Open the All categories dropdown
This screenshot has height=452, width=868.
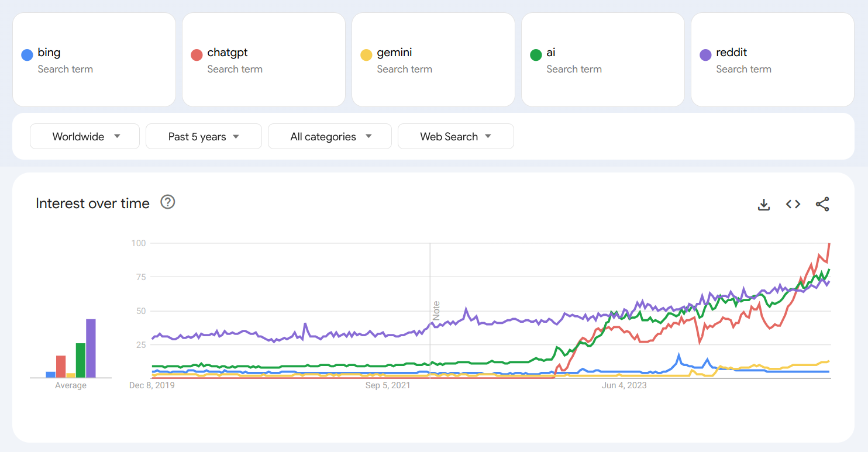pyautogui.click(x=330, y=136)
